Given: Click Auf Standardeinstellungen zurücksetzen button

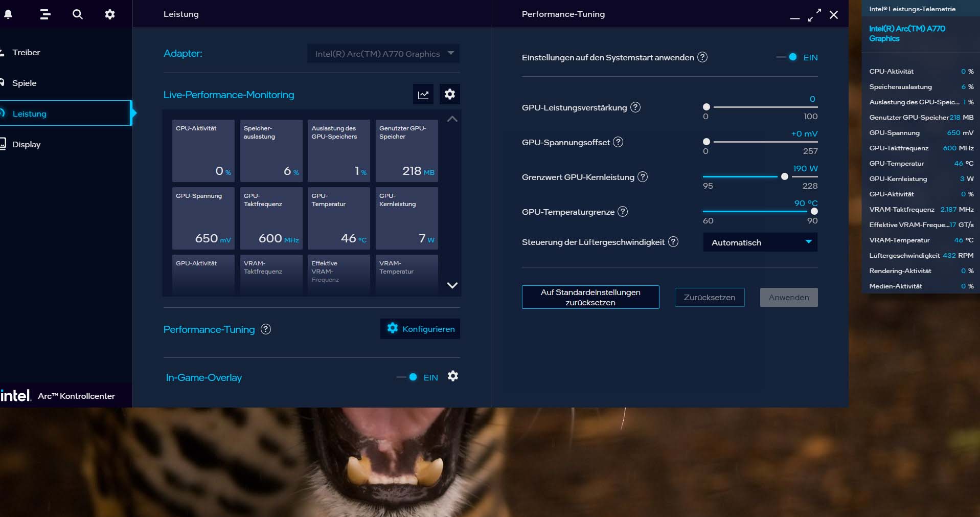Looking at the screenshot, I should click(x=590, y=297).
